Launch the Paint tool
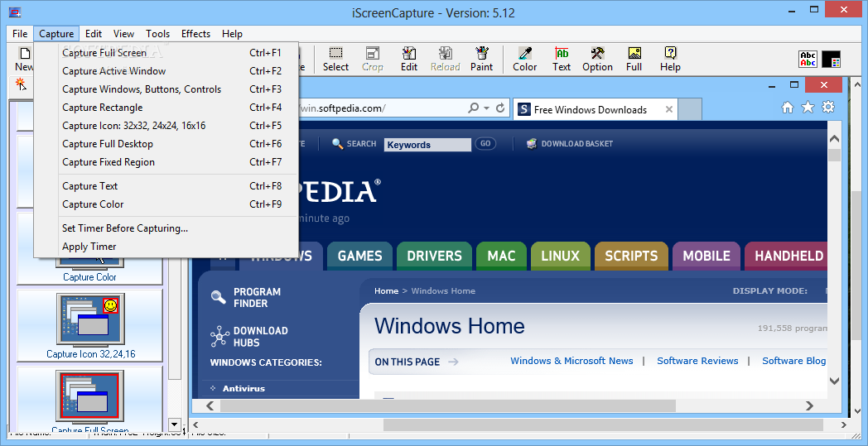868x446 pixels. tap(481, 60)
